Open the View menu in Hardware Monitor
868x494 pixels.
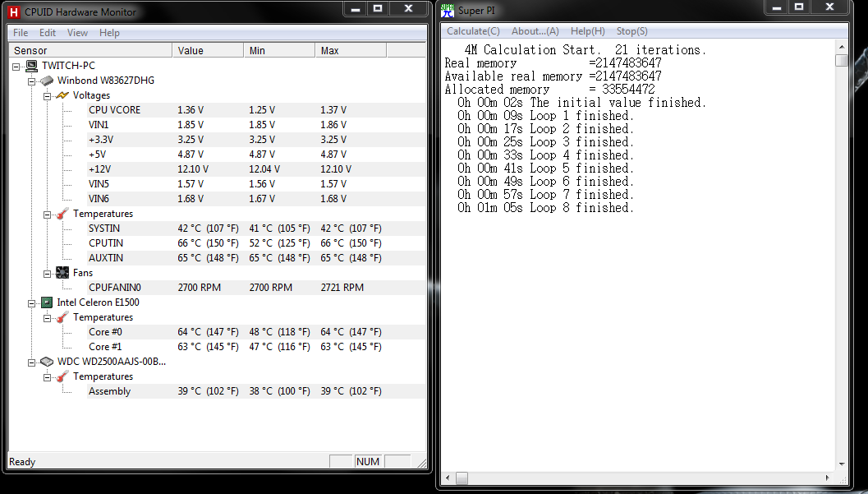[77, 33]
